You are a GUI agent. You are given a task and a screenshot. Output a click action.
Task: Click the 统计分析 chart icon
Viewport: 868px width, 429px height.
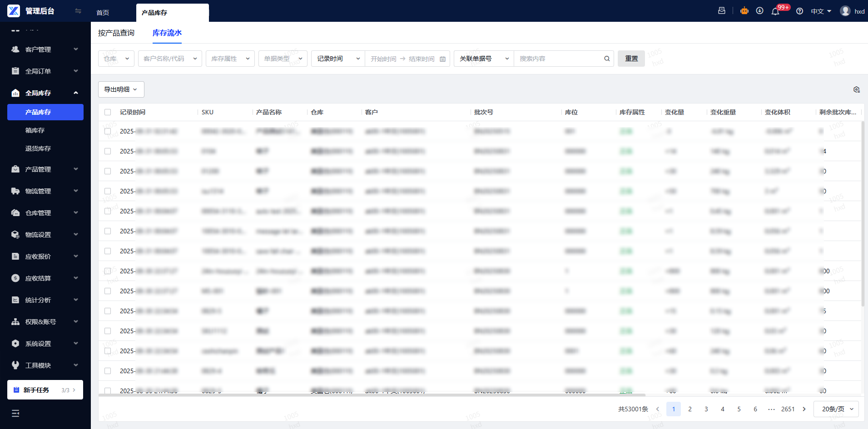coord(15,300)
